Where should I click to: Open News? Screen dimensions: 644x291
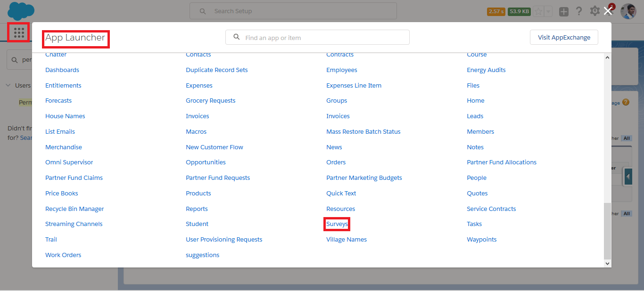(x=334, y=147)
